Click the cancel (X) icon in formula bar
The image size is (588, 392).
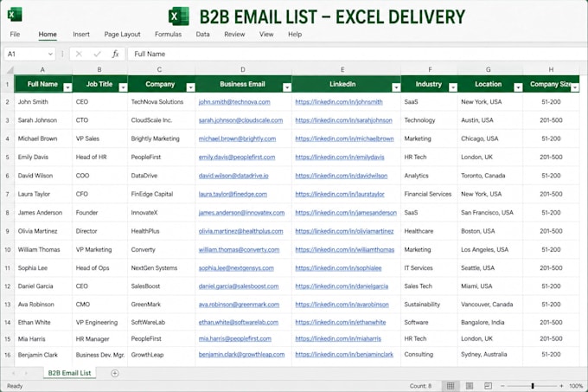[79, 54]
